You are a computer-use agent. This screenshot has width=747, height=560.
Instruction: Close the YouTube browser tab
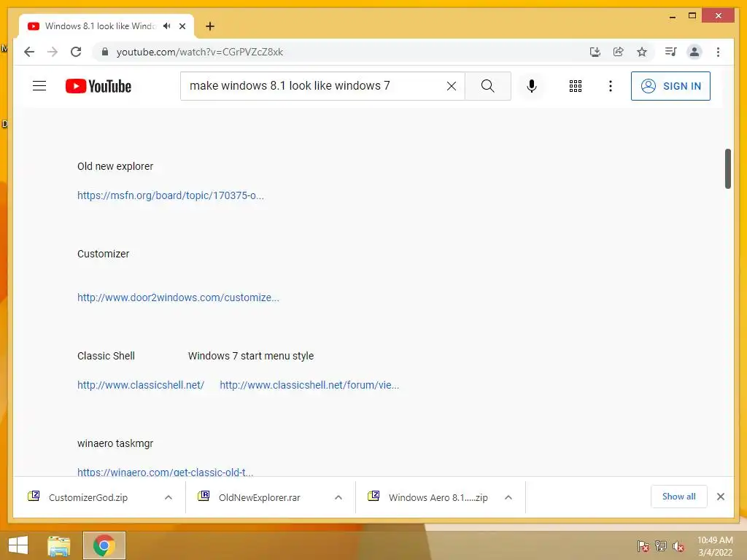point(182,26)
